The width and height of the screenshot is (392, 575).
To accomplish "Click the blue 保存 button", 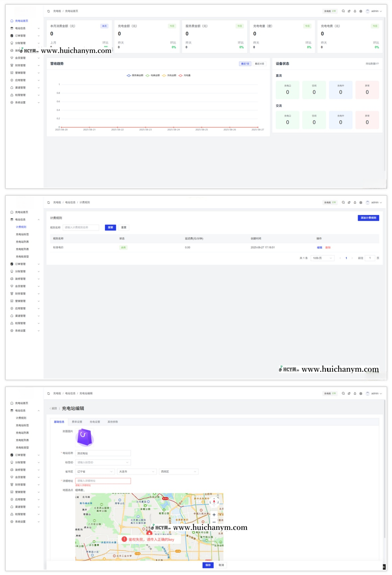I will [208, 565].
